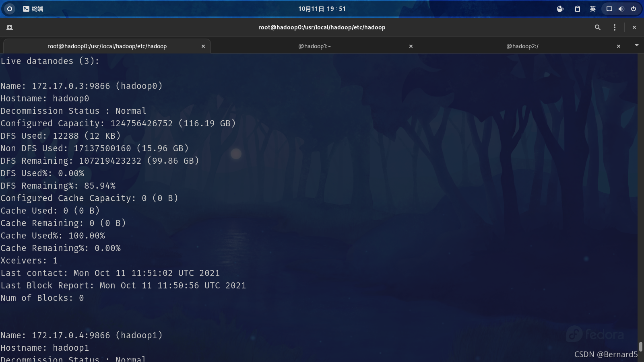Screen dimensions: 644x362
Task: Click 'Name: 172.17.0.3:9866 (hadoop0)' line
Action: [81, 86]
